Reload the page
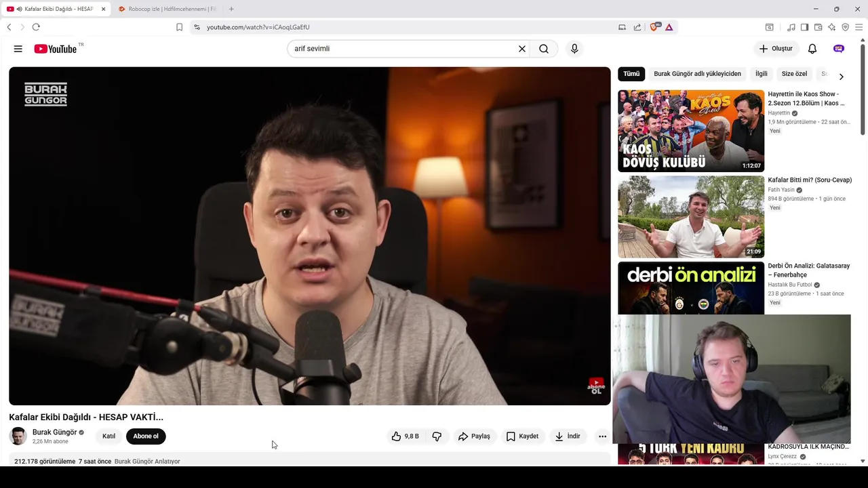 pos(36,27)
